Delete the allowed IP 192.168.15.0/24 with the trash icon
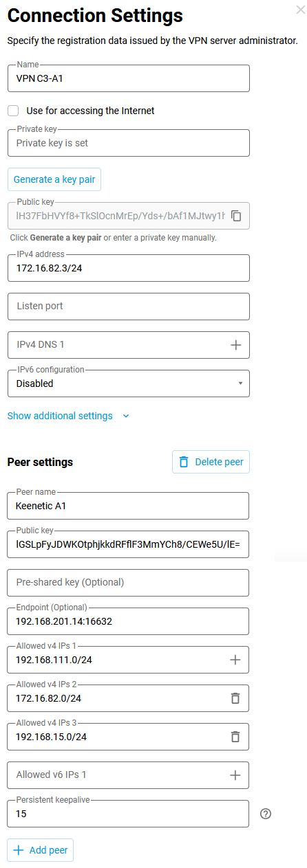The width and height of the screenshot is (307, 868). coord(235,737)
